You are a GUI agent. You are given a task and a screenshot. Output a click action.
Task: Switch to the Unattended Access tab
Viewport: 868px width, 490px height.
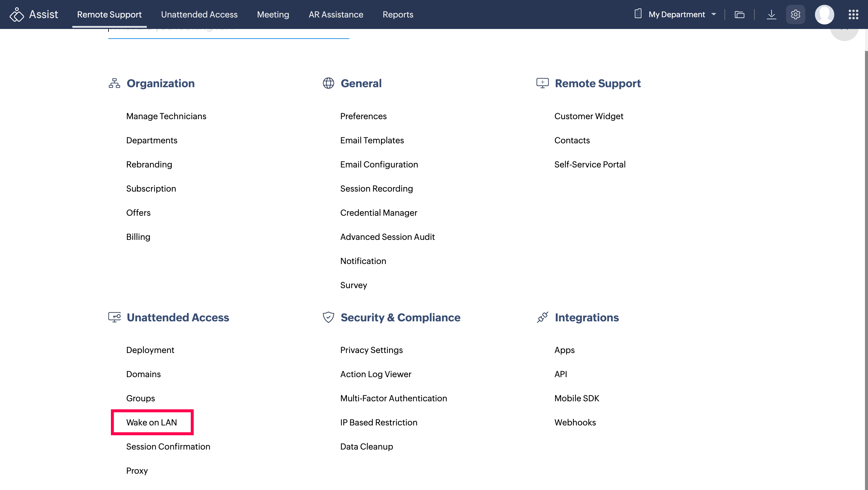(x=199, y=14)
